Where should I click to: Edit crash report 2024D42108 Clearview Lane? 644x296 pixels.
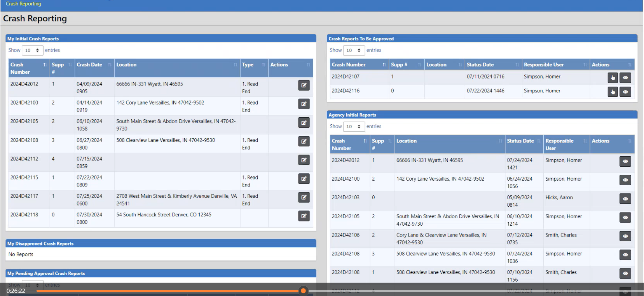[304, 141]
